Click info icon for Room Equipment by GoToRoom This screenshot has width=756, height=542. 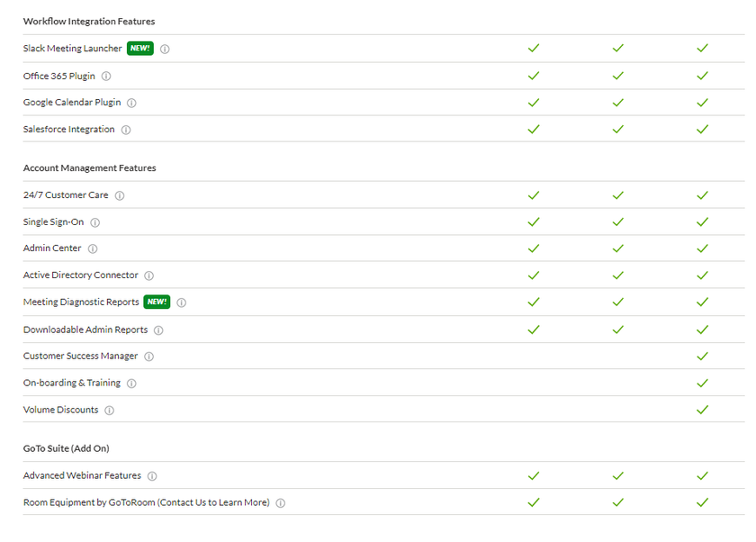(281, 503)
